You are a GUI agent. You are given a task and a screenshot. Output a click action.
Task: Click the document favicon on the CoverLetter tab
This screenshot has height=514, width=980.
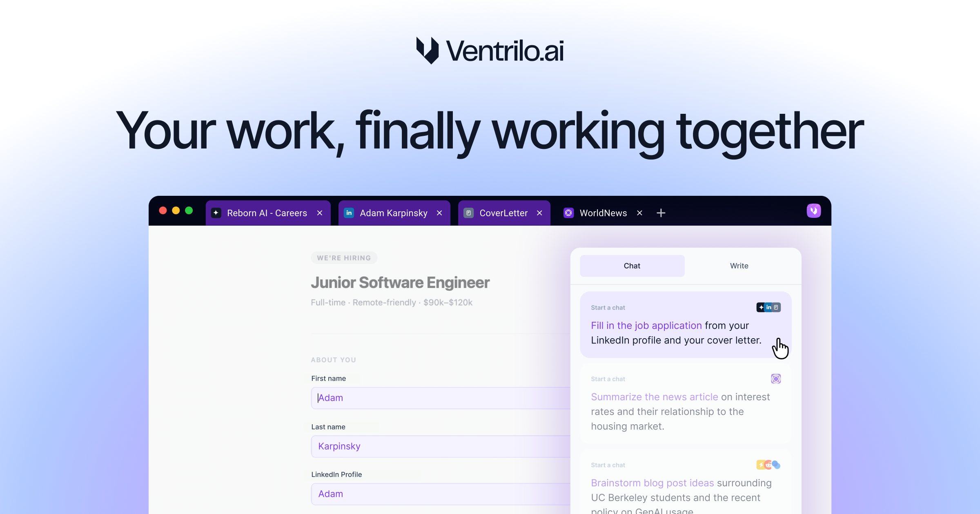coord(468,213)
